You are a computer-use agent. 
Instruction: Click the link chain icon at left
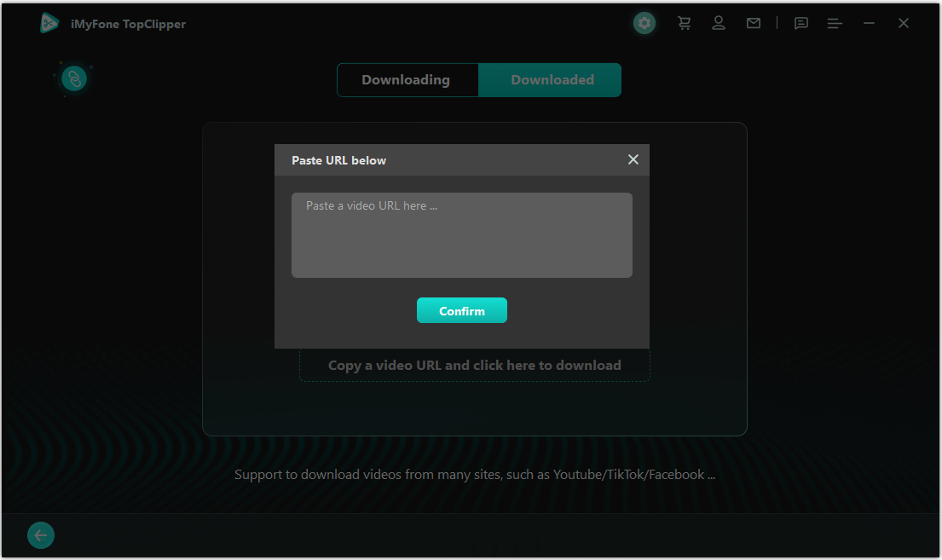click(74, 78)
